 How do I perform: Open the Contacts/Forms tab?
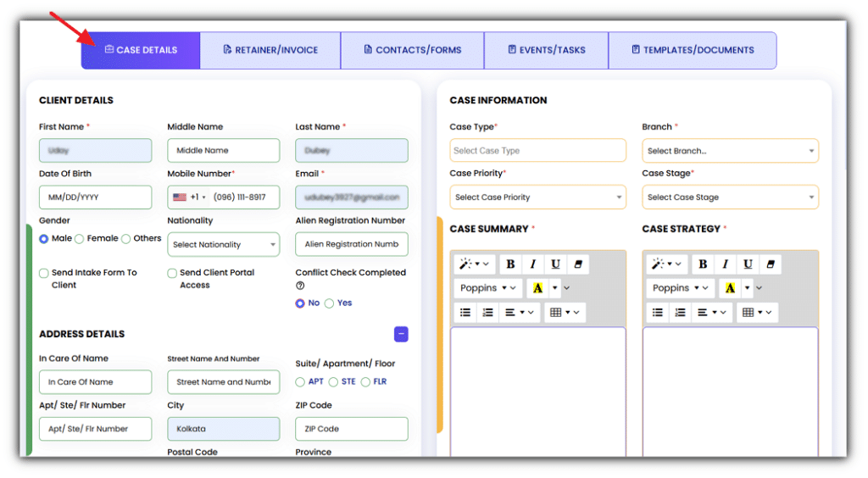click(413, 50)
